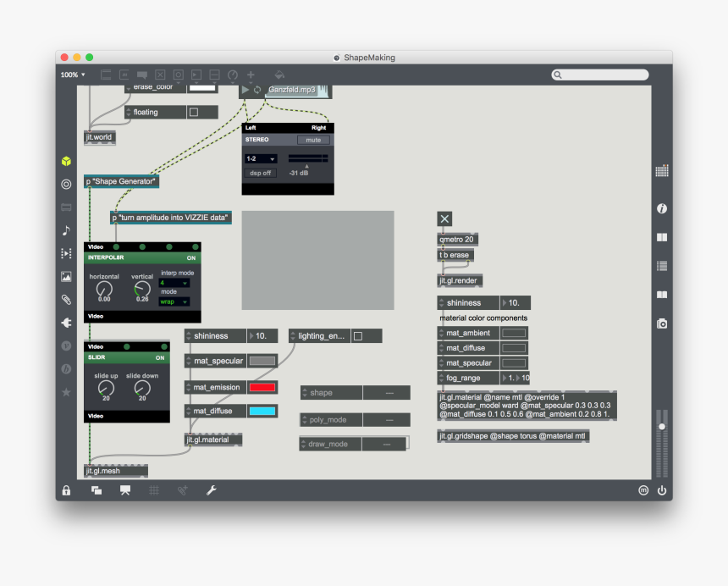
Task: Open the Max Console from the right sidebar
Action: click(x=661, y=265)
